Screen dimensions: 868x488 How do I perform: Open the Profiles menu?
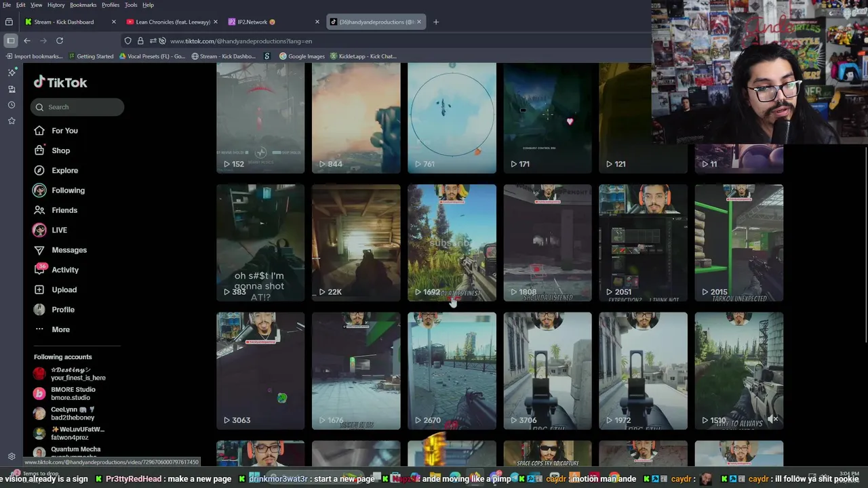tap(111, 5)
